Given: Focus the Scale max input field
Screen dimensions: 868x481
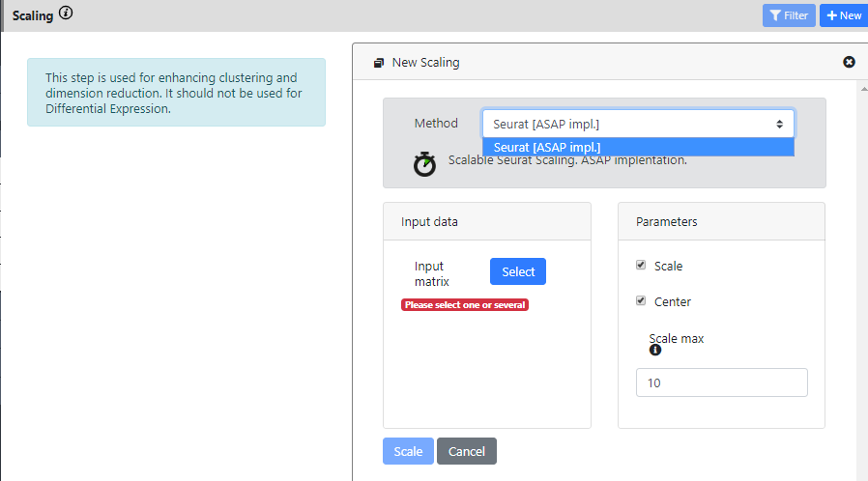Looking at the screenshot, I should click(721, 382).
